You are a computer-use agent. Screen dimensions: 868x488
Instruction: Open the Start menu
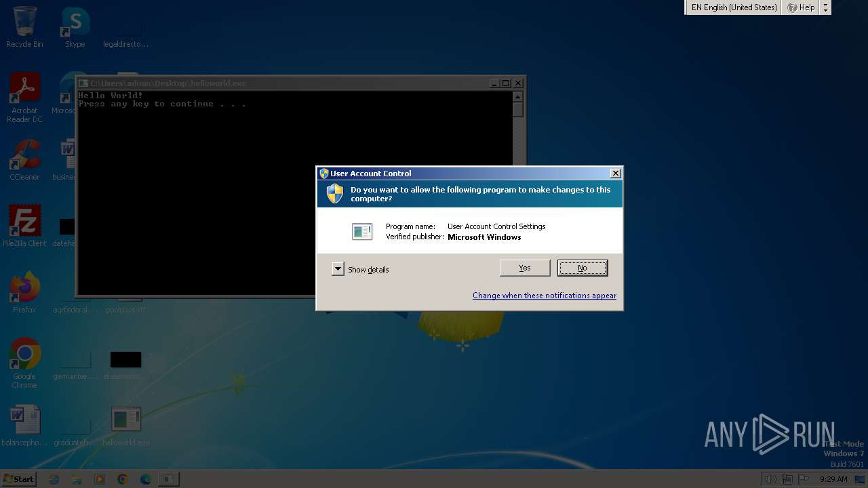[x=19, y=479]
